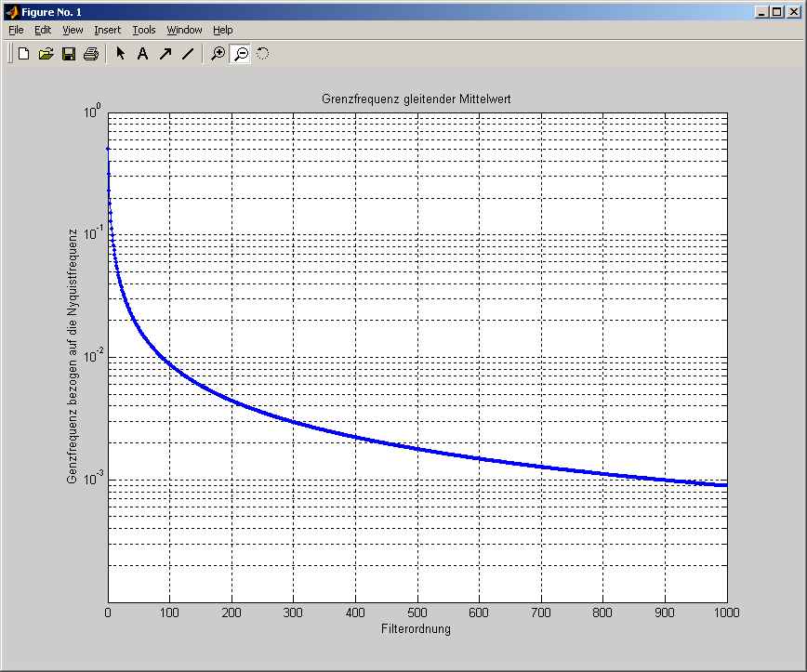Click the MATLAB icon in title bar
Image resolution: width=807 pixels, height=672 pixels.
tap(12, 12)
